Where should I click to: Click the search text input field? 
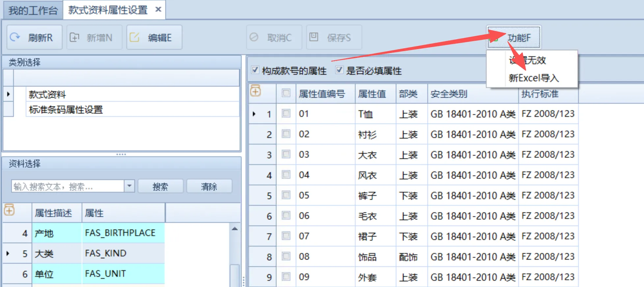point(67,186)
